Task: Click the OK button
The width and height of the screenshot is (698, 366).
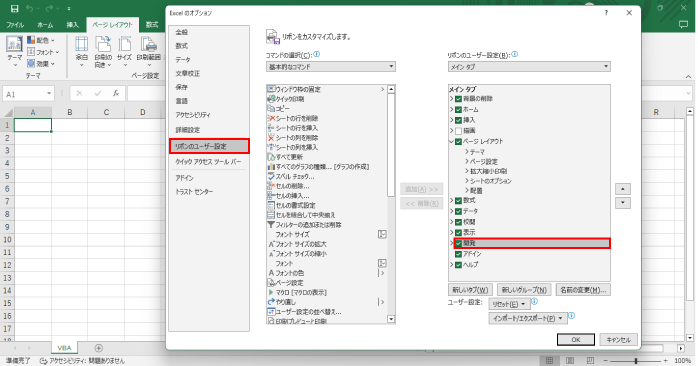Action: point(576,340)
